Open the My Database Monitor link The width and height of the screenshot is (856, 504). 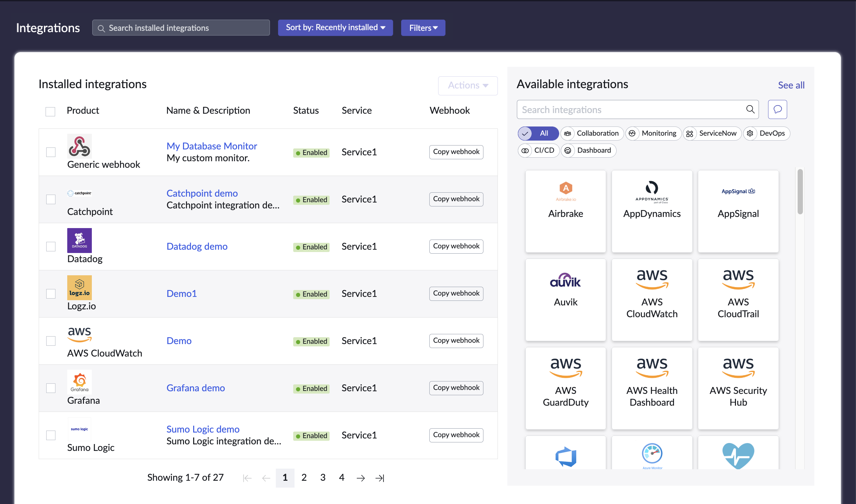coord(211,146)
